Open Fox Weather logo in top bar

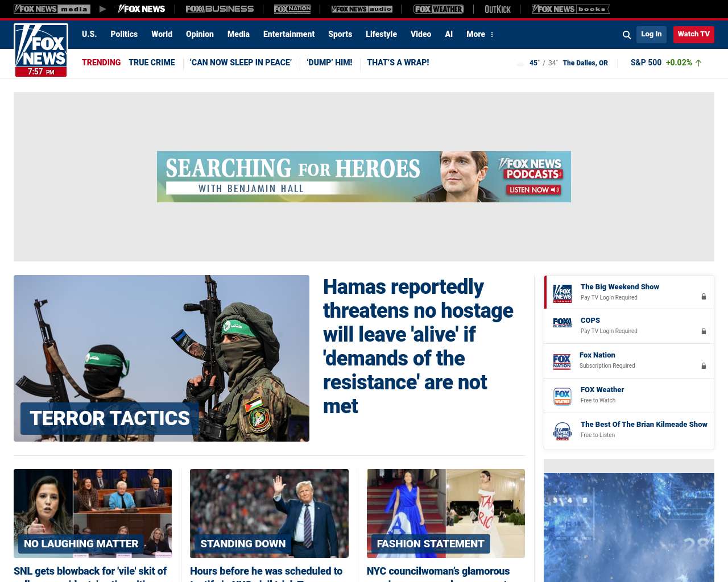point(439,9)
